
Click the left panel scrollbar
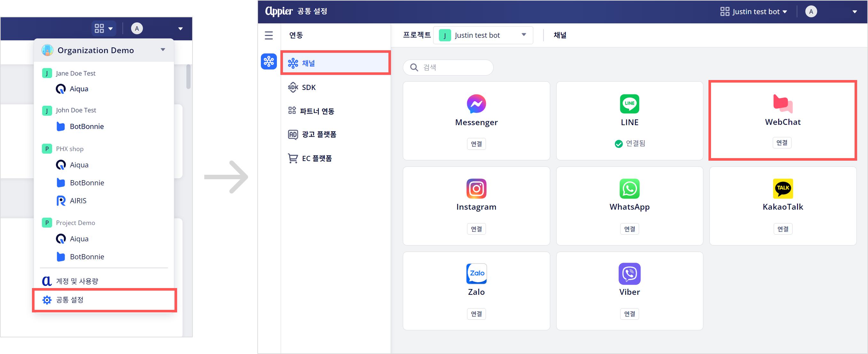click(x=188, y=76)
